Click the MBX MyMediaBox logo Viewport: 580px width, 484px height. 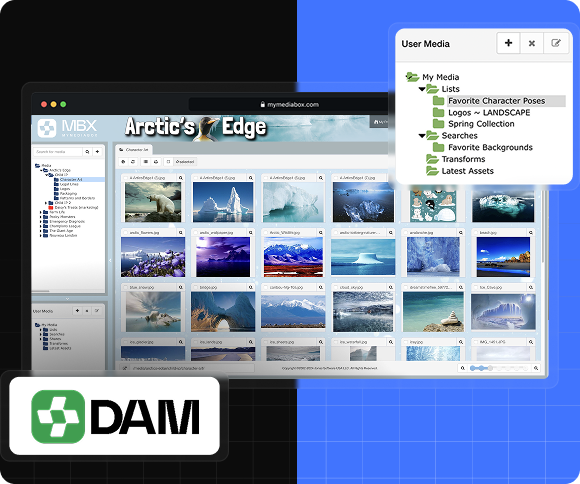tap(67, 128)
